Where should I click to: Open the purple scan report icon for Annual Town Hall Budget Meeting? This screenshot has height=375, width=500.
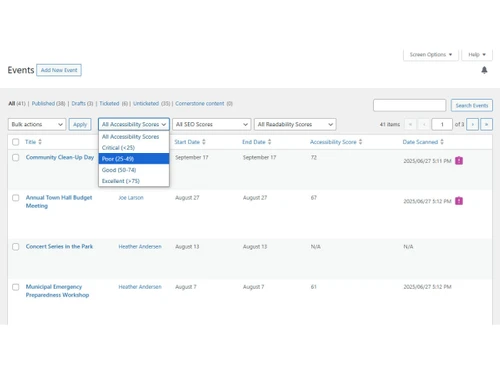point(459,201)
